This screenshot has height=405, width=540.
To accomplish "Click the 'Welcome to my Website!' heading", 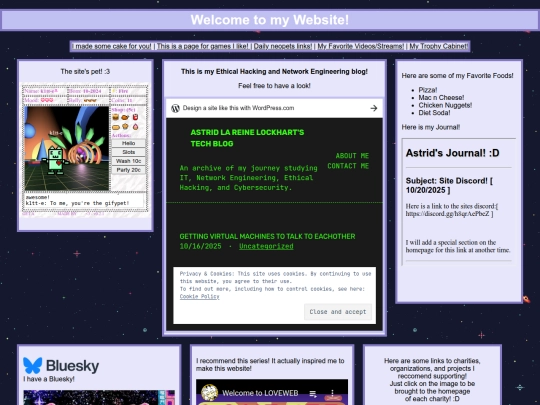I will [x=270, y=20].
